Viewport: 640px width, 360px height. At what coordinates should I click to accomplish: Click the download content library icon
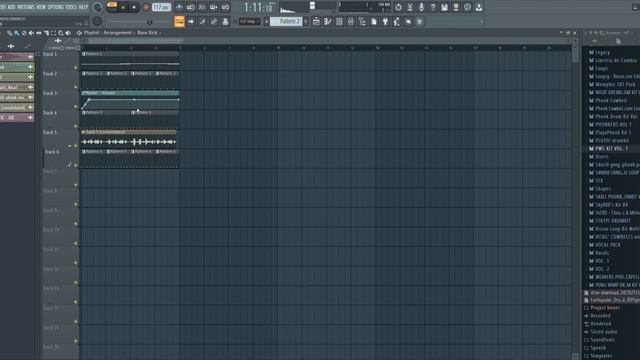click(x=479, y=7)
